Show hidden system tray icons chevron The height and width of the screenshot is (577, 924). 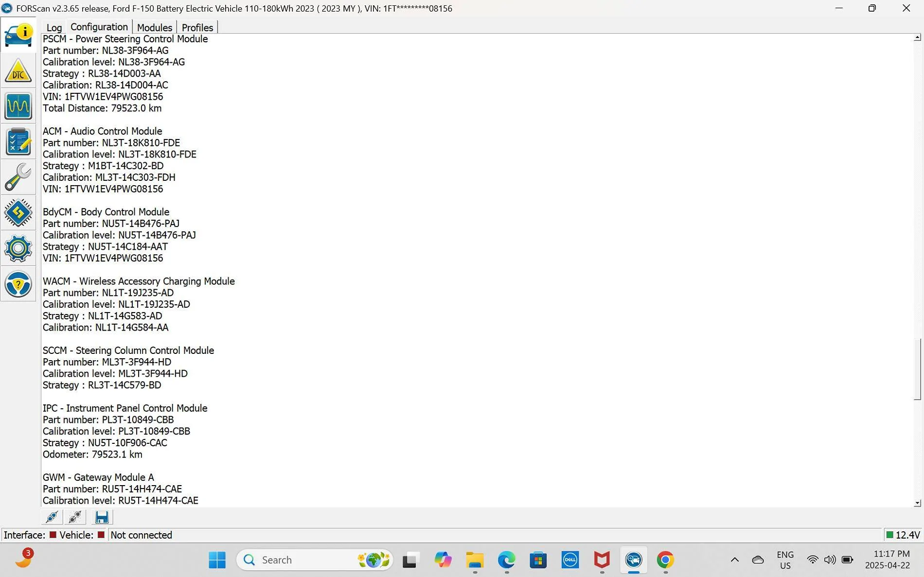734,560
